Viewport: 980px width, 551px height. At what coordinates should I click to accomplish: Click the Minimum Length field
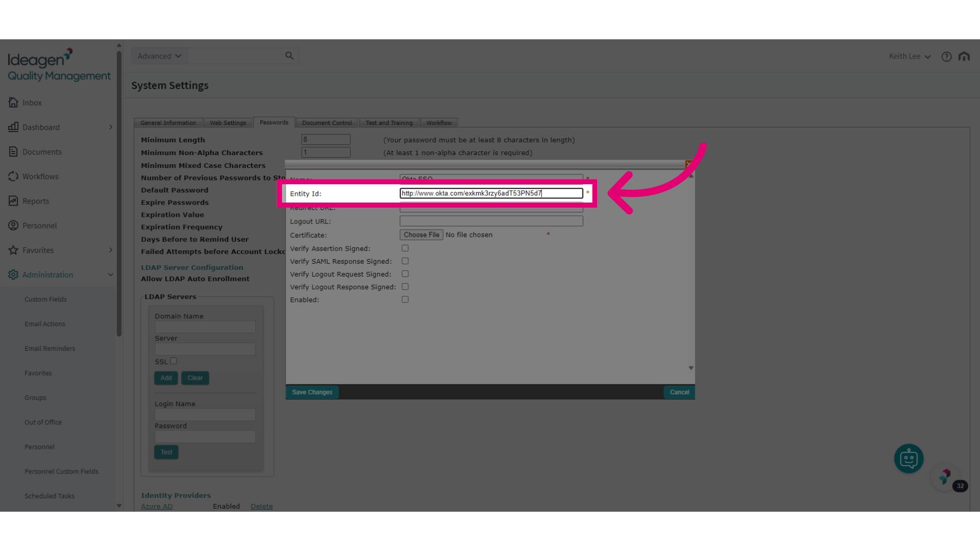point(326,139)
